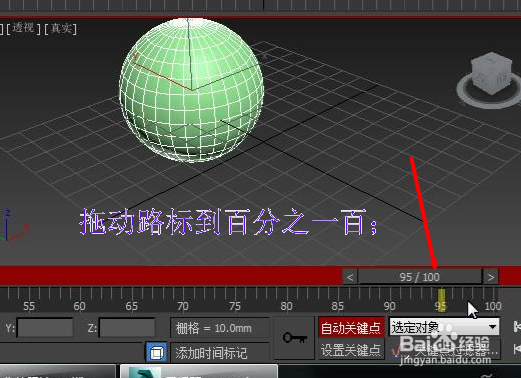Viewport: 521px width, 378px height.
Task: Open the 选定对象 dropdown list
Action: (444, 327)
